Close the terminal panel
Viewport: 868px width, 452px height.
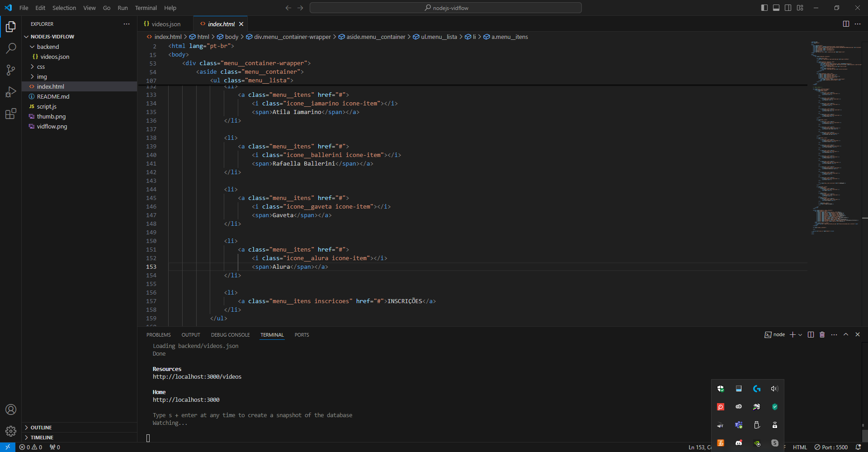click(858, 335)
